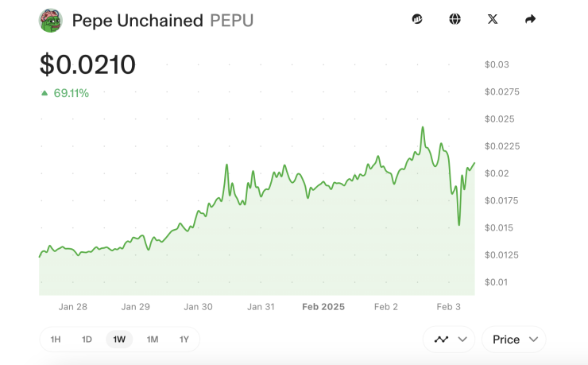The height and width of the screenshot is (365, 588).
Task: Click the Pepe Unchained frog logo
Action: (51, 20)
